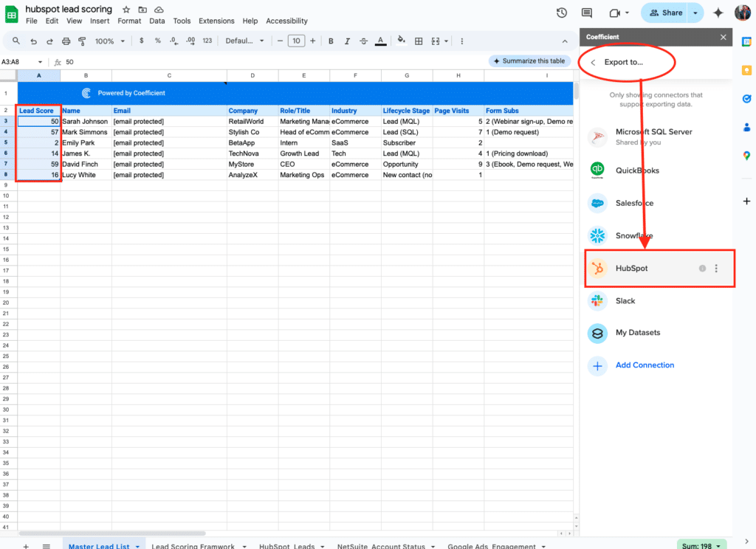
Task: Open the Extensions menu
Action: pyautogui.click(x=216, y=21)
